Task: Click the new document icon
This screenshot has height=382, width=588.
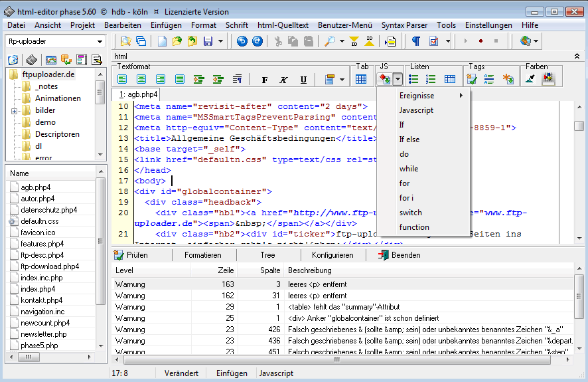Action: point(161,41)
